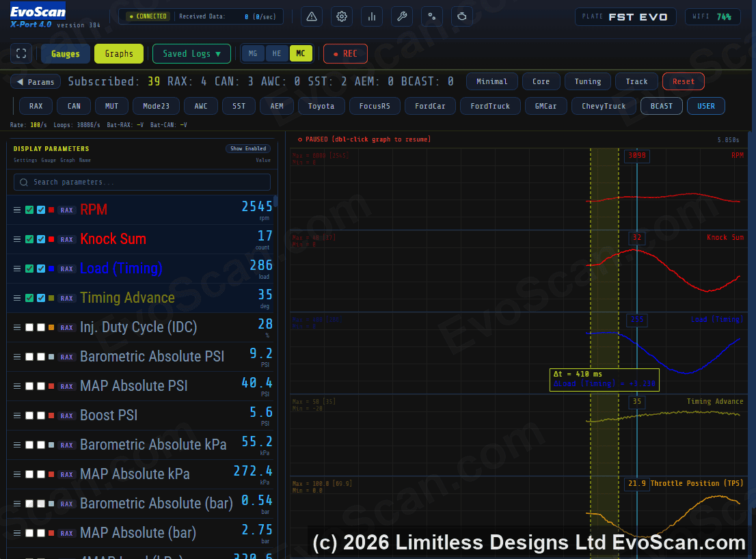The width and height of the screenshot is (756, 559).
Task: Open the wrench tools icon
Action: coord(402,16)
